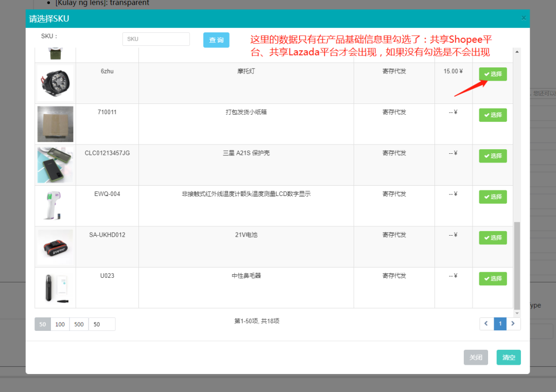556x392 pixels.
Task: Open the 21V battery product thumbnail
Action: pos(55,247)
